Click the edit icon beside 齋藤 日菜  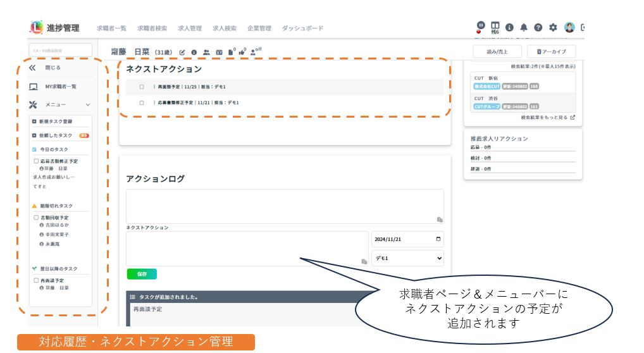point(183,52)
